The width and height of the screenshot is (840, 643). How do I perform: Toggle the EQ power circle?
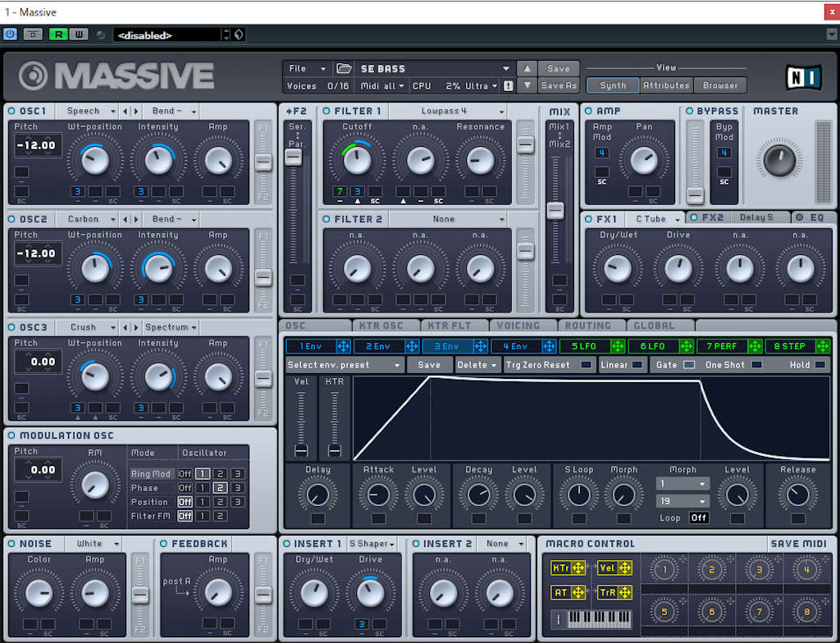click(800, 217)
